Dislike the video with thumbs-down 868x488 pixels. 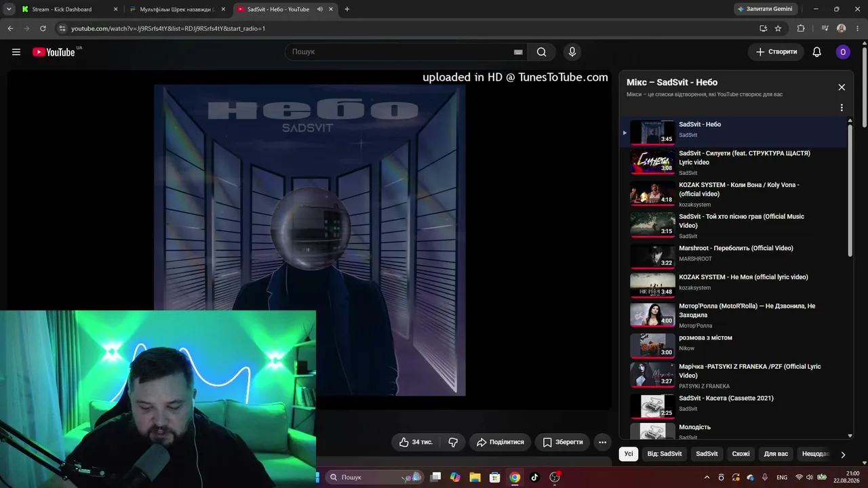tap(453, 442)
